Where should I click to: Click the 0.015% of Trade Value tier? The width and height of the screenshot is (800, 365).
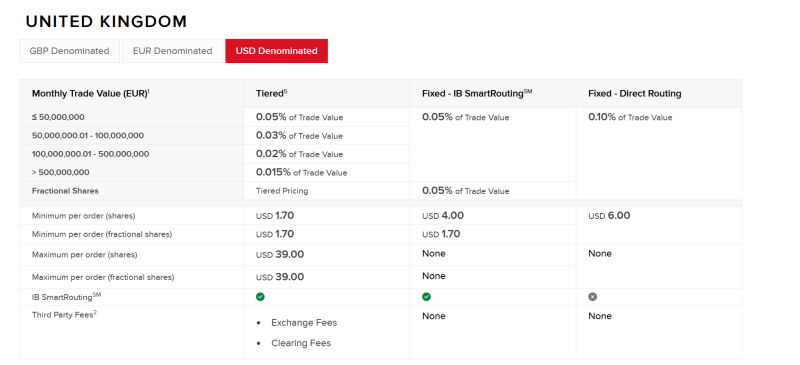point(302,173)
